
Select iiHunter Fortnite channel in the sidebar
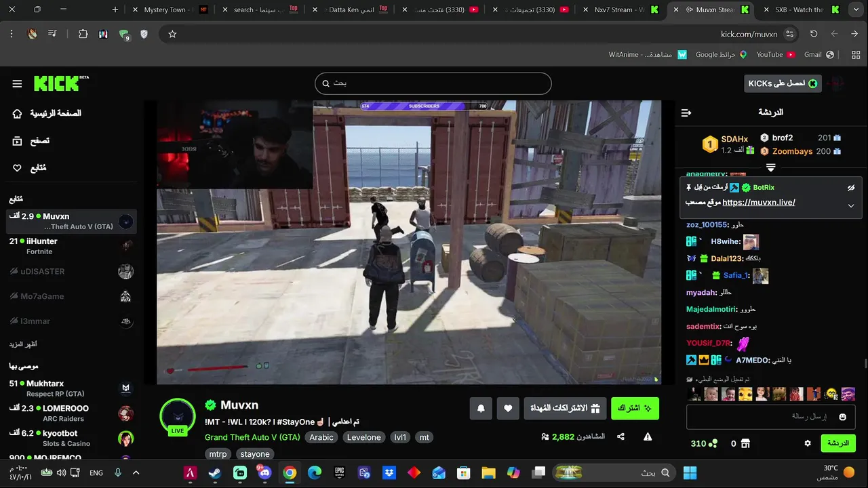tap(71, 246)
